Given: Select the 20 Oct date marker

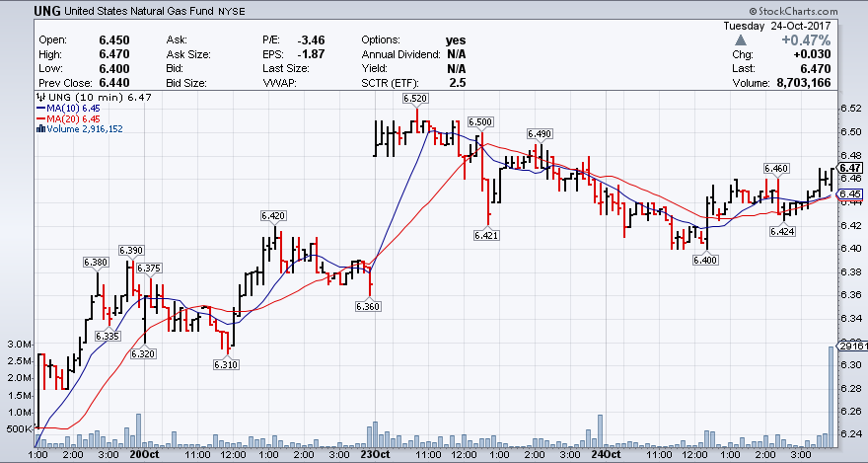Looking at the screenshot, I should [144, 455].
